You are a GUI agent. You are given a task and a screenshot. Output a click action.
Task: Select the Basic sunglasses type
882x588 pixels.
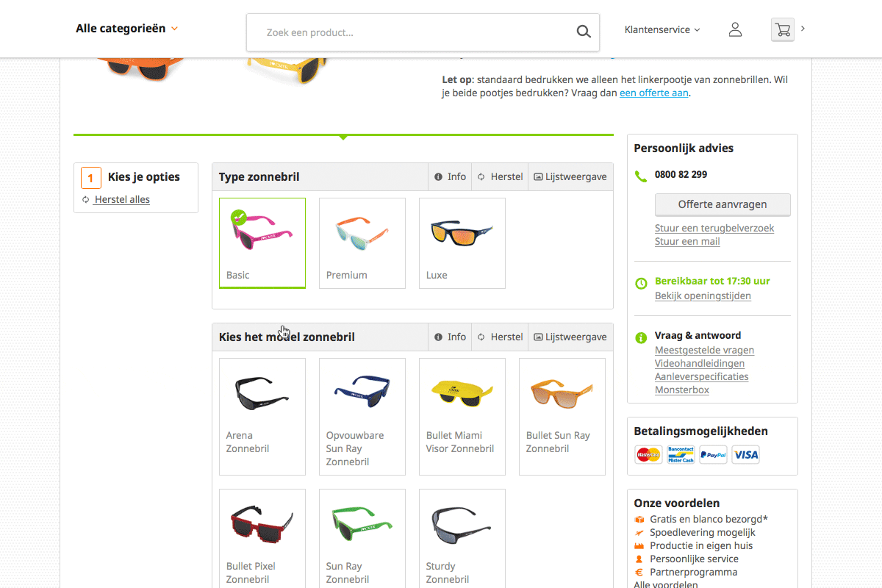click(262, 243)
